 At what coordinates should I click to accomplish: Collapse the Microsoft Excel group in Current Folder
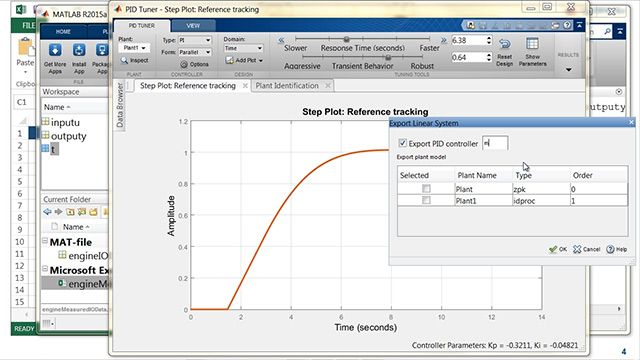(45, 269)
